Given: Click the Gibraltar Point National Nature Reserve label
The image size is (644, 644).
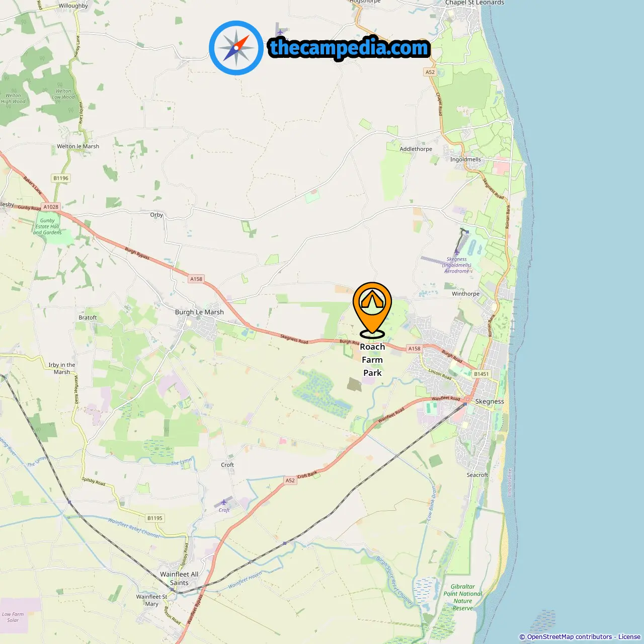Looking at the screenshot, I should (463, 597).
